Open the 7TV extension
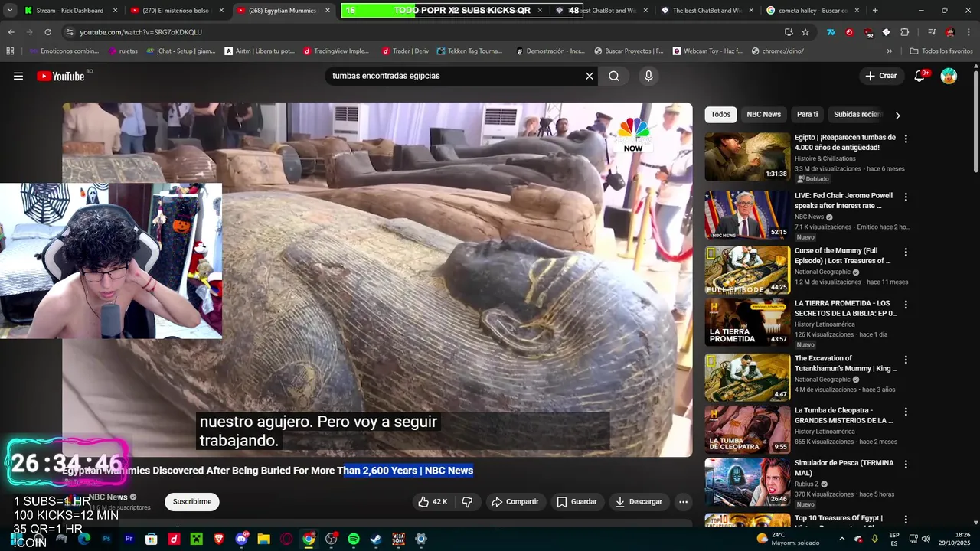The image size is (980, 551). tap(831, 32)
